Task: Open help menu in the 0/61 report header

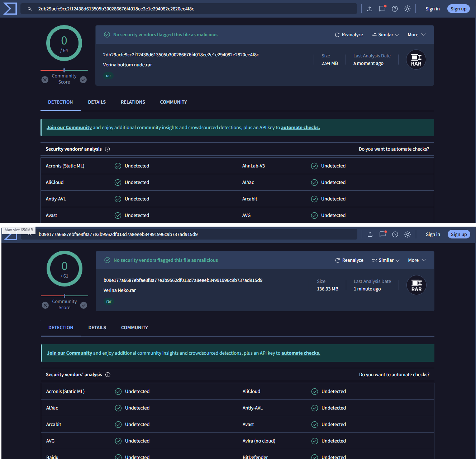Action: pos(395,235)
